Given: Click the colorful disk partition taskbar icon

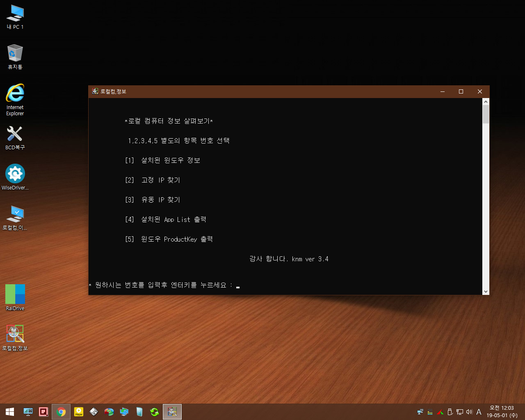Looking at the screenshot, I should pyautogui.click(x=109, y=412).
